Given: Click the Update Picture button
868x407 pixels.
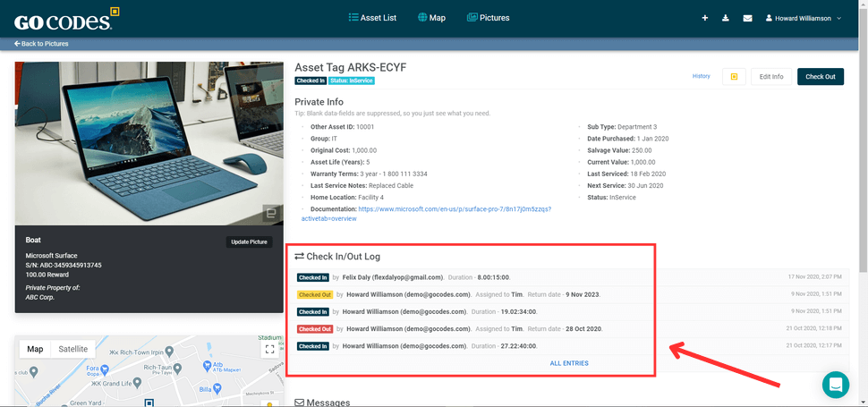Looking at the screenshot, I should point(249,242).
